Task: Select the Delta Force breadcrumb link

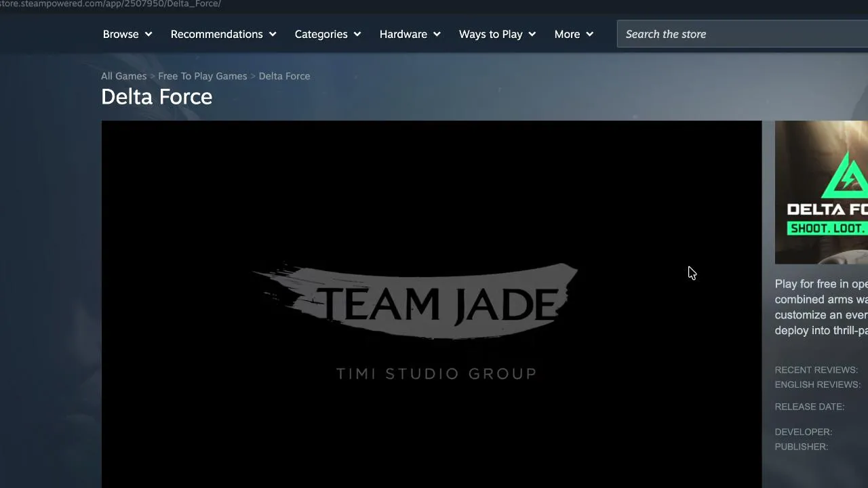Action: (x=284, y=76)
